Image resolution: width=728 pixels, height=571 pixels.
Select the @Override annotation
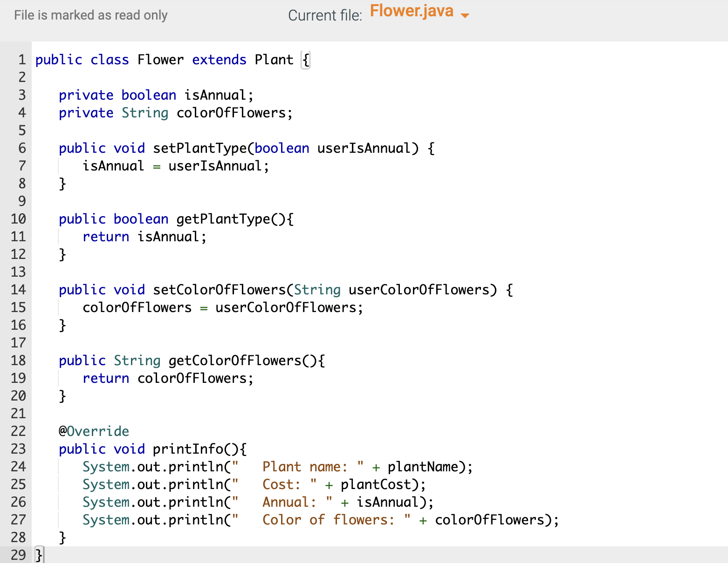point(94,431)
